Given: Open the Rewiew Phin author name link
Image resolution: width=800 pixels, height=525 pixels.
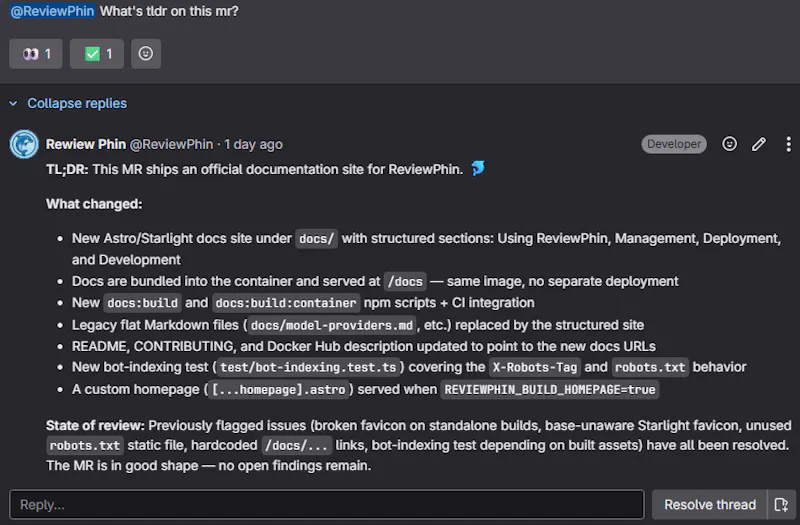Looking at the screenshot, I should pos(86,144).
